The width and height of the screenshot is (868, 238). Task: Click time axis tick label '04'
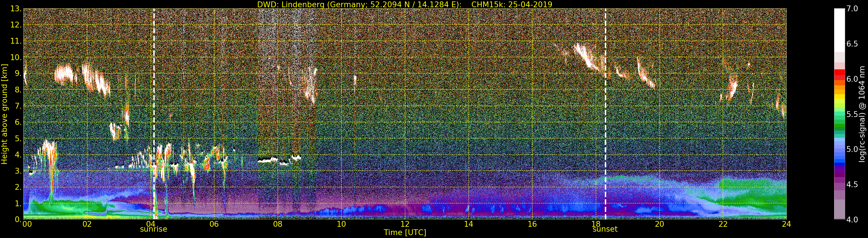150,224
